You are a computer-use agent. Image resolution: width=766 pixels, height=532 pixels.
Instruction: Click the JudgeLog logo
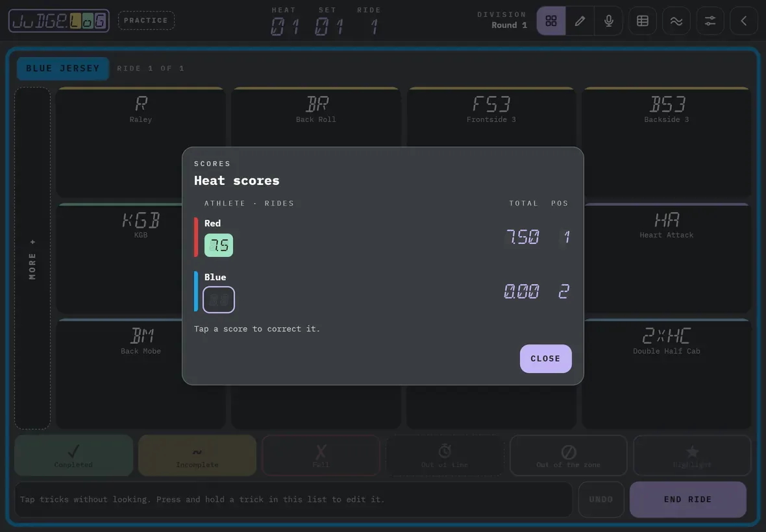coord(58,21)
